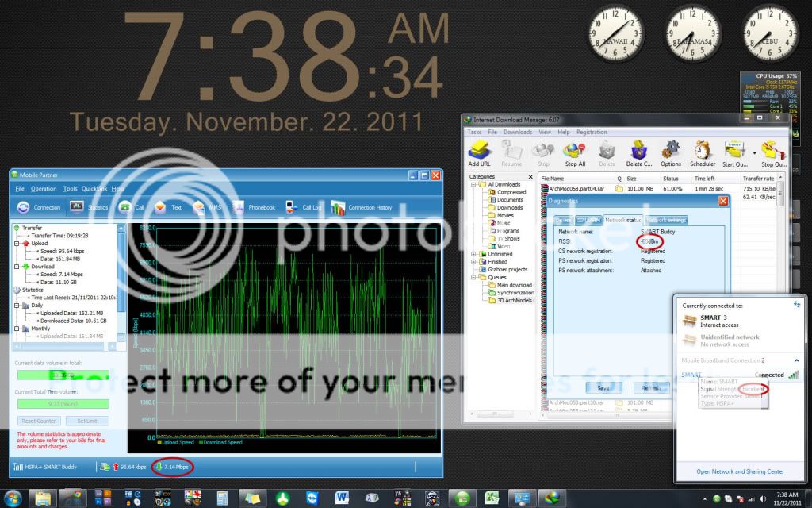
Task: Collapse the All Downloads category tree
Action: click(474, 184)
